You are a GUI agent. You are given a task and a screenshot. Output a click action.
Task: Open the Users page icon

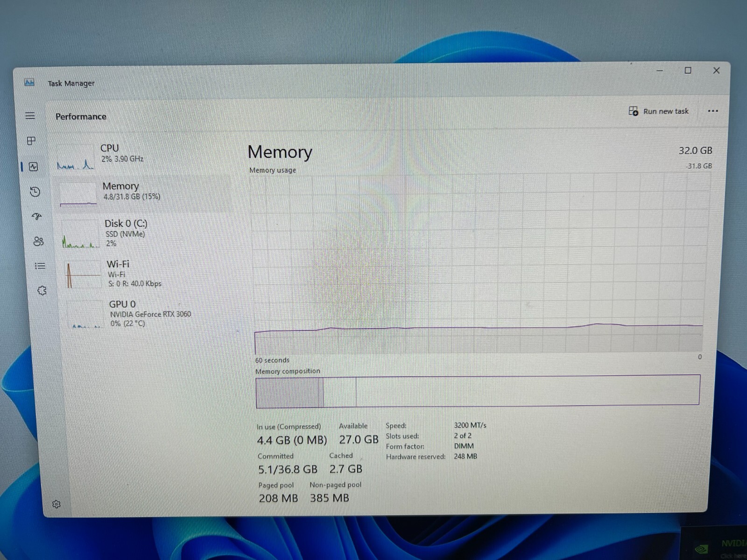(38, 241)
